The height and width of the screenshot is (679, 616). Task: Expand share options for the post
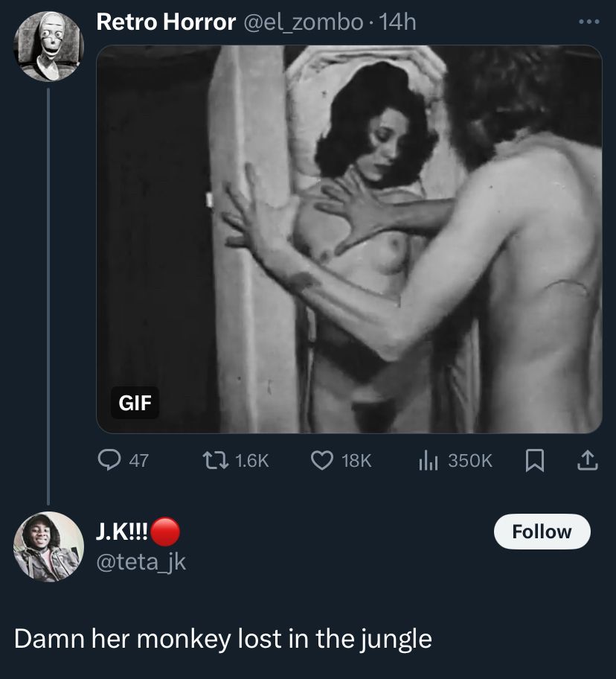(x=586, y=460)
